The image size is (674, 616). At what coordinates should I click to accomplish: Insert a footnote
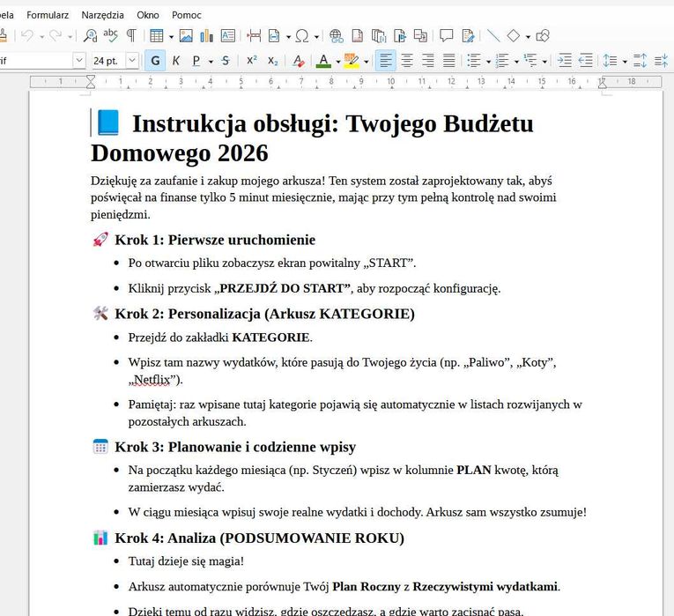click(357, 36)
